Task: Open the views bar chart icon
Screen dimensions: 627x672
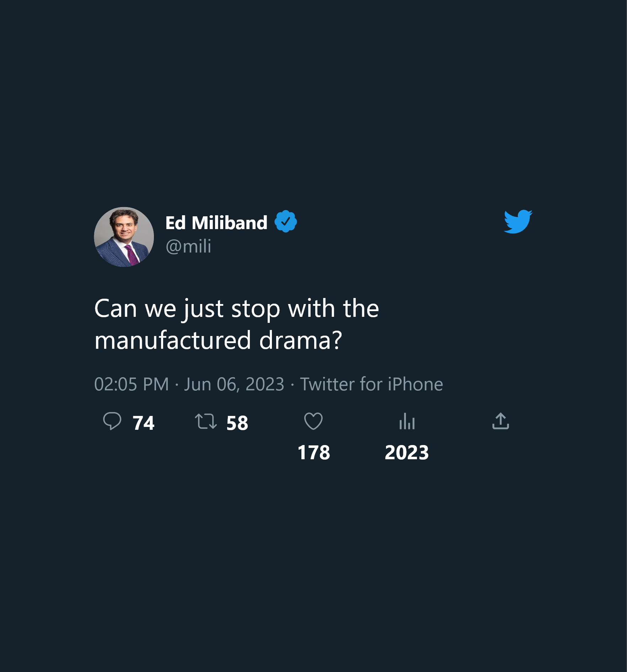Action: [x=407, y=422]
